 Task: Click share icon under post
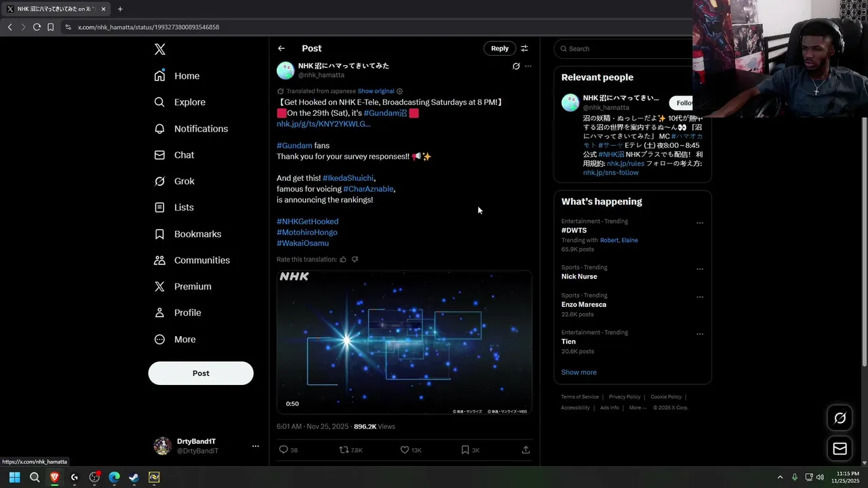(x=526, y=449)
